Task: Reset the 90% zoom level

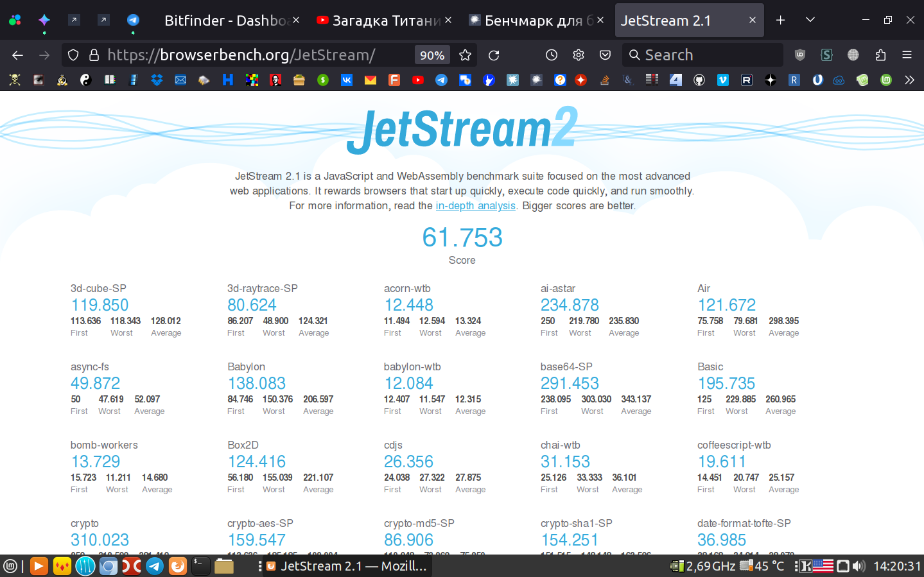Action: pos(432,55)
